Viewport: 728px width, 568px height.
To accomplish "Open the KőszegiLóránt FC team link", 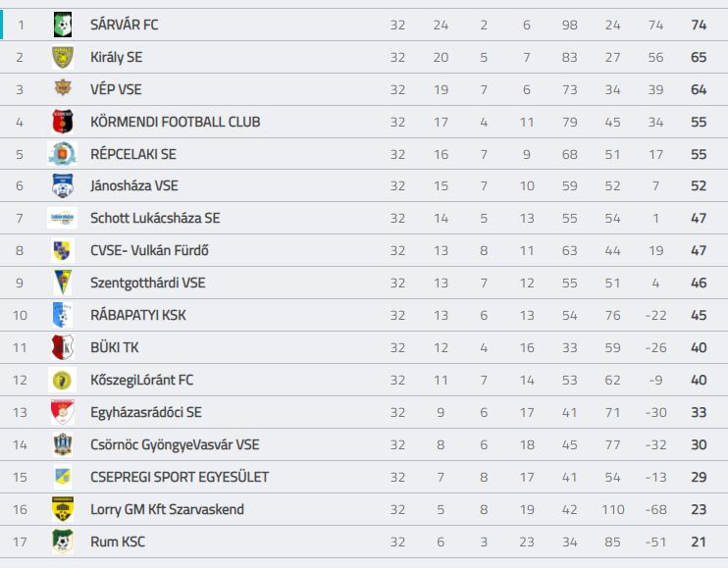I will pyautogui.click(x=141, y=380).
